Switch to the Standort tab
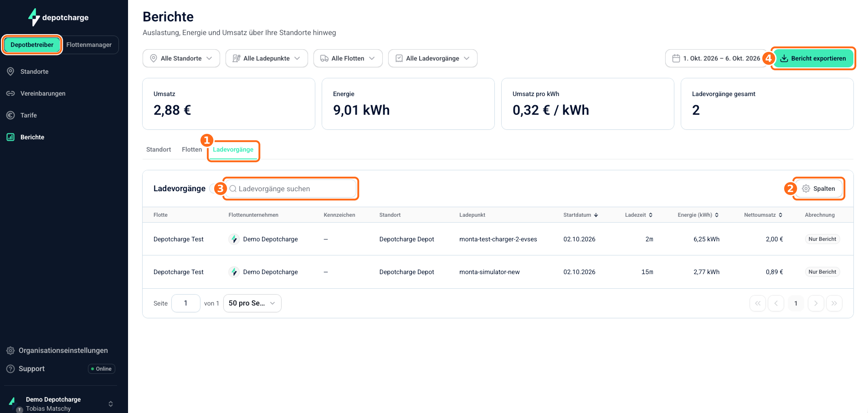Image resolution: width=868 pixels, height=413 pixels. tap(159, 149)
